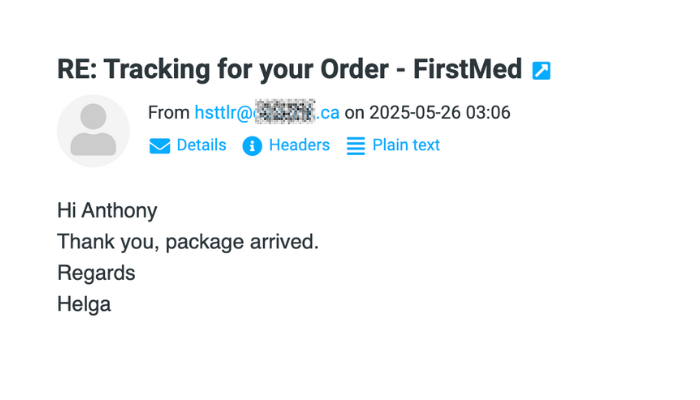Click the Thank you, package arrived line
Screen dimensions: 700x400
click(x=188, y=242)
